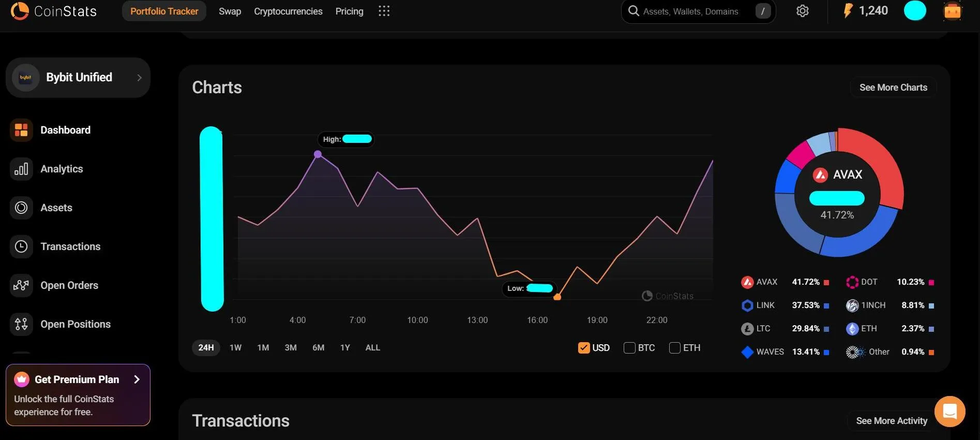
Task: Click the 1INCH 8.81% value
Action: point(913,305)
